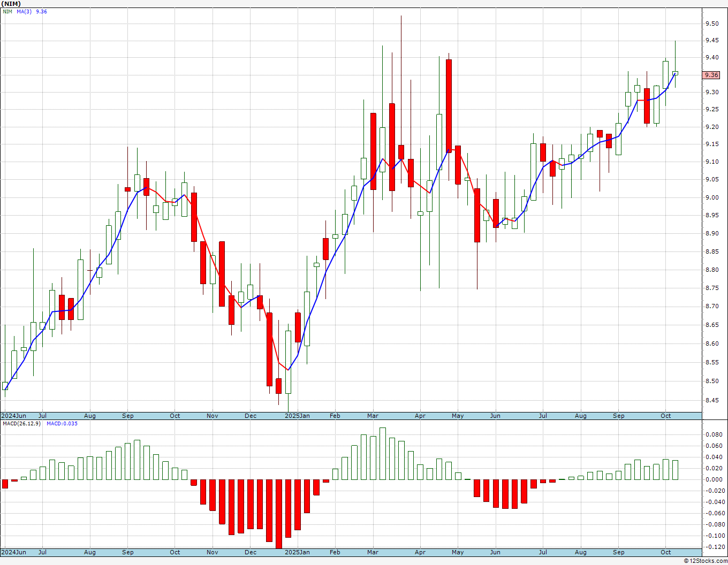The height and width of the screenshot is (565, 728).
Task: Click the 9.05 price axis label
Action: tap(712, 180)
